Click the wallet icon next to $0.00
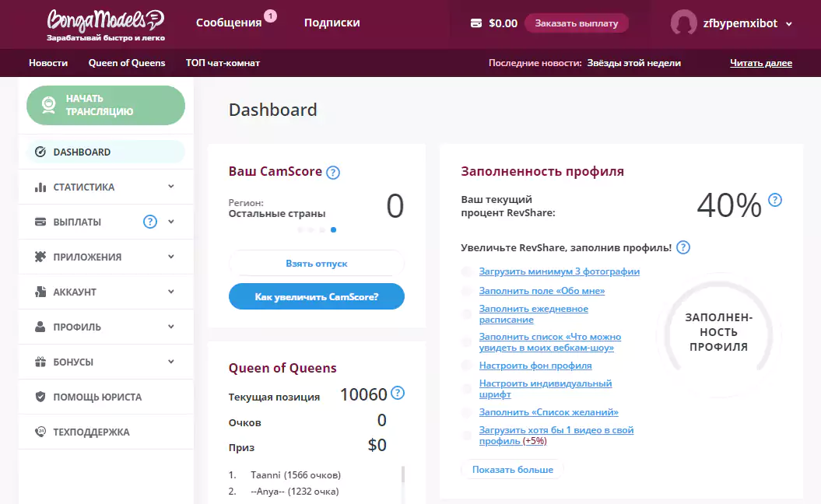This screenshot has width=821, height=504. pyautogui.click(x=476, y=23)
